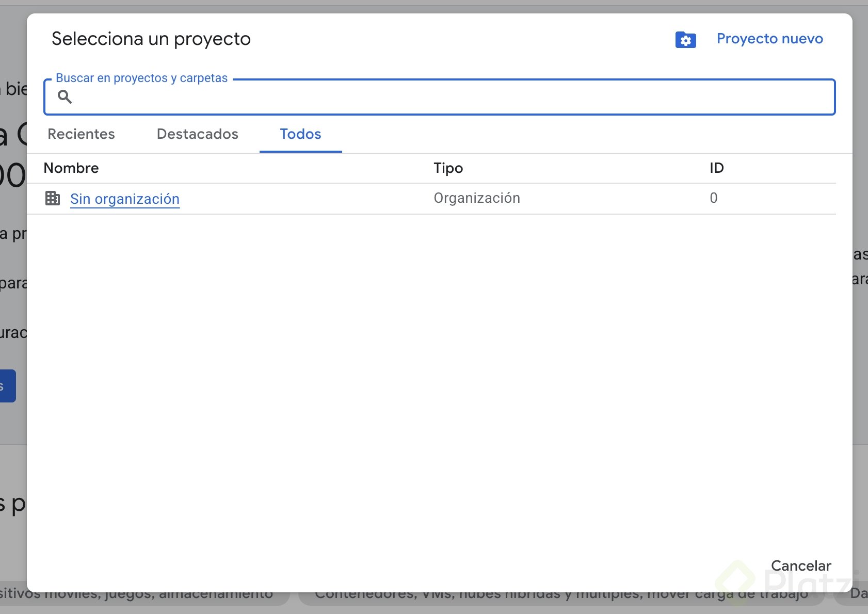
Task: Open the Destacados tab
Action: coord(197,134)
